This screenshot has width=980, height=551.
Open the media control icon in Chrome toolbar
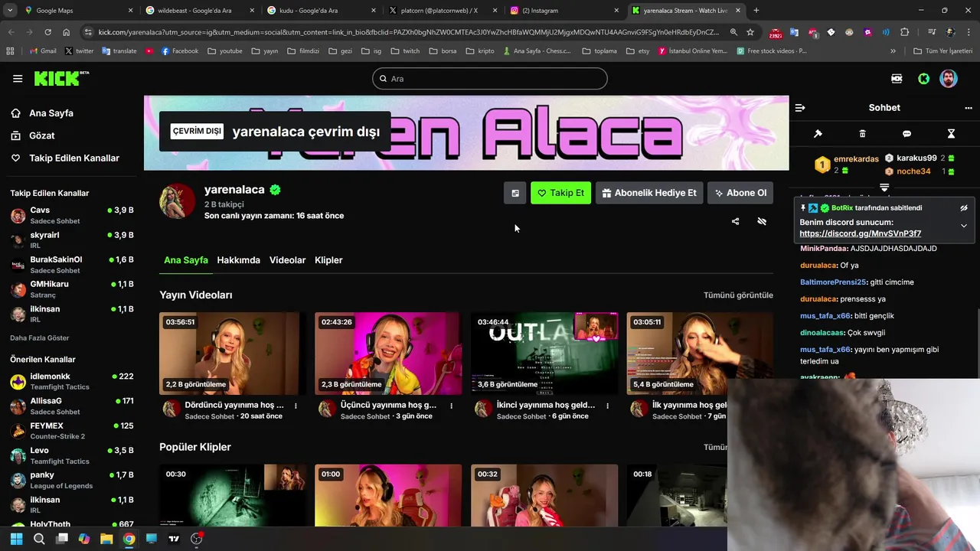(932, 32)
